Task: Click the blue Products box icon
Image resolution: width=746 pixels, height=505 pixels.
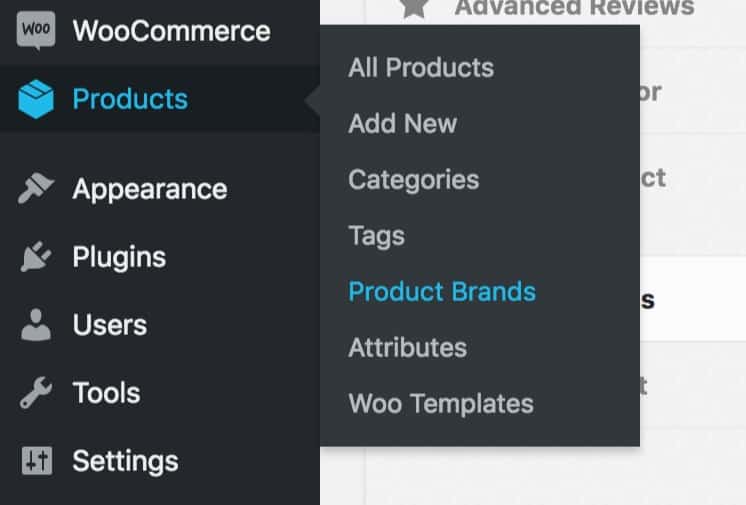Action: [36, 99]
